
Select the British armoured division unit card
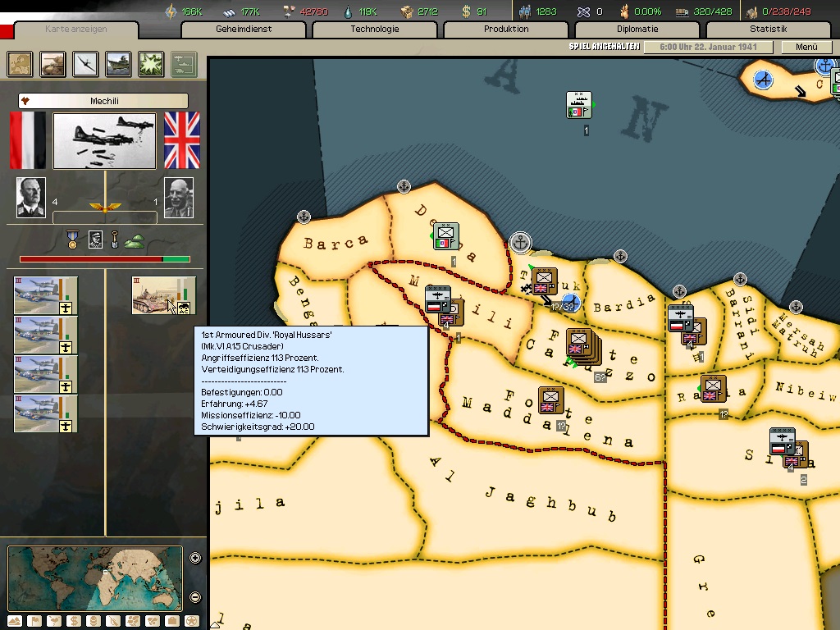163,295
